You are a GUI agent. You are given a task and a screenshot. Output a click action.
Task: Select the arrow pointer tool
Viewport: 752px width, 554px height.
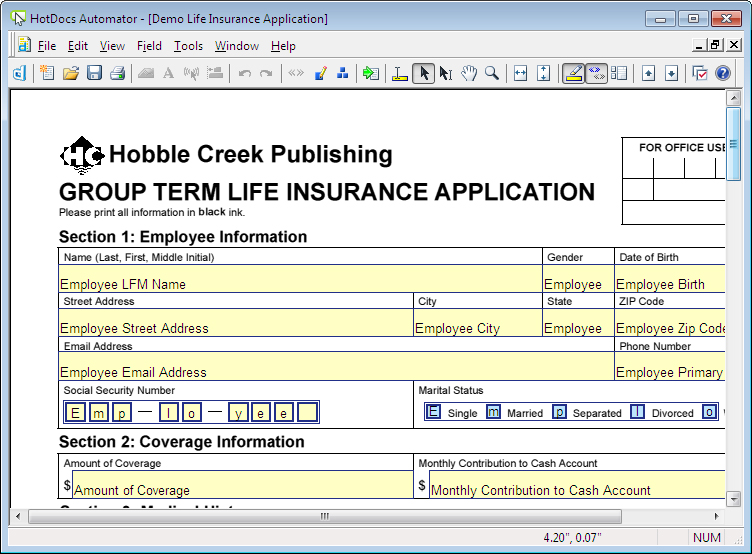423,73
